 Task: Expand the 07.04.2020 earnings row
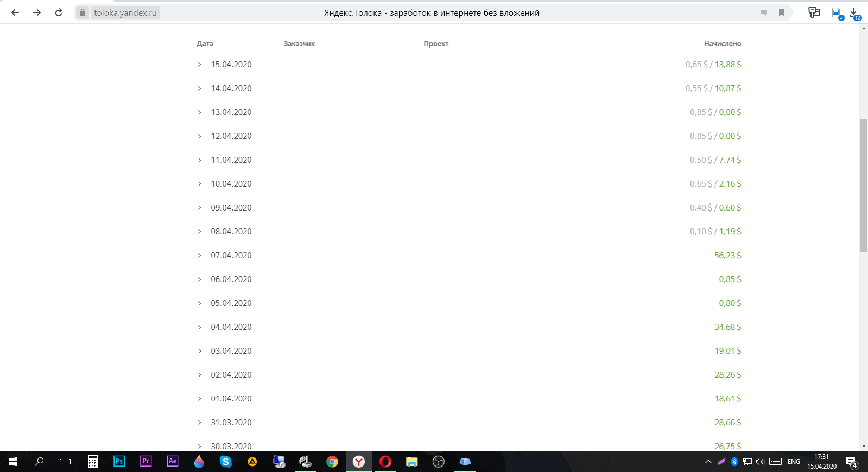tap(200, 256)
